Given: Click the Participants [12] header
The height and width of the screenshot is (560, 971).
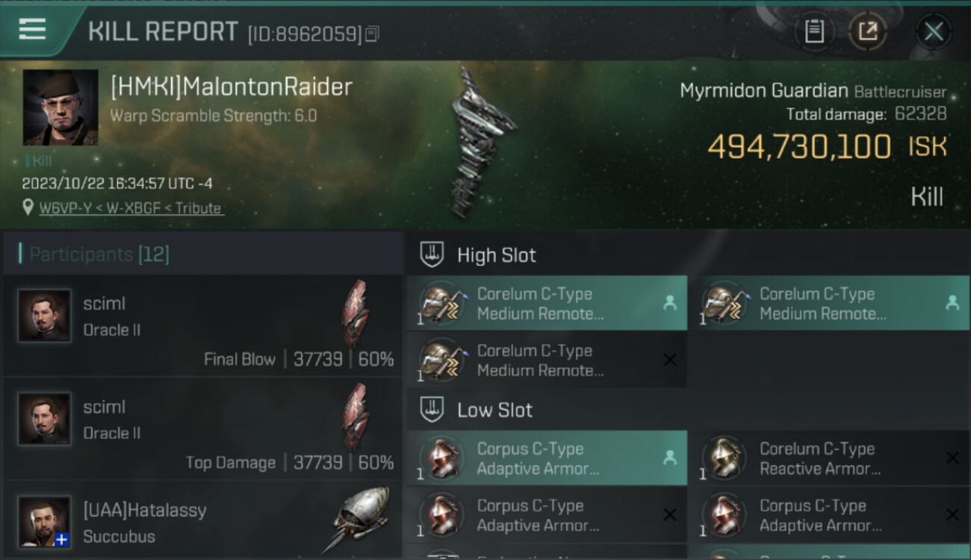Looking at the screenshot, I should (99, 255).
